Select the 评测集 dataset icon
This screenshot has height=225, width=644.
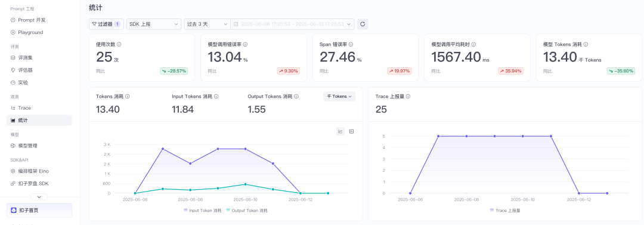13,57
